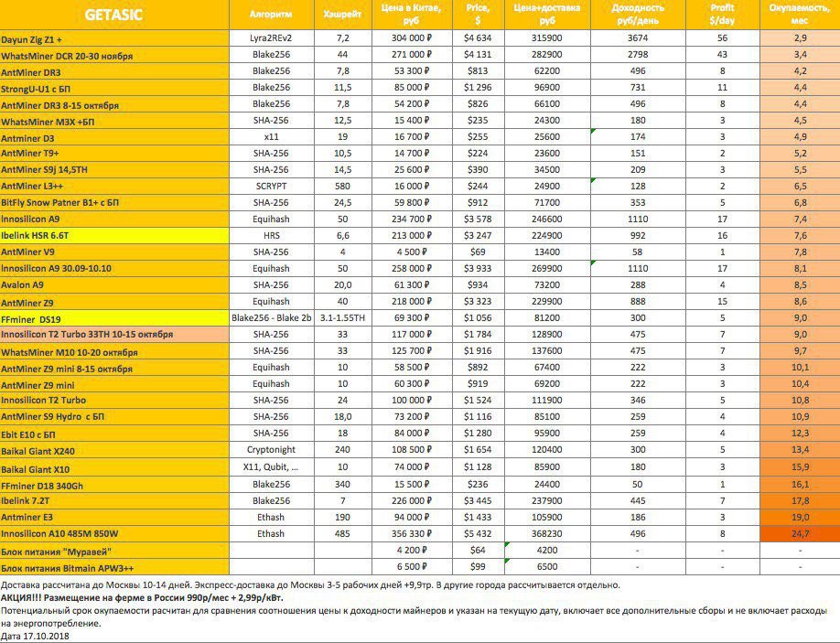Select the Цена+доставка руб header
Viewport: 840px width, 643px height.
[547, 15]
